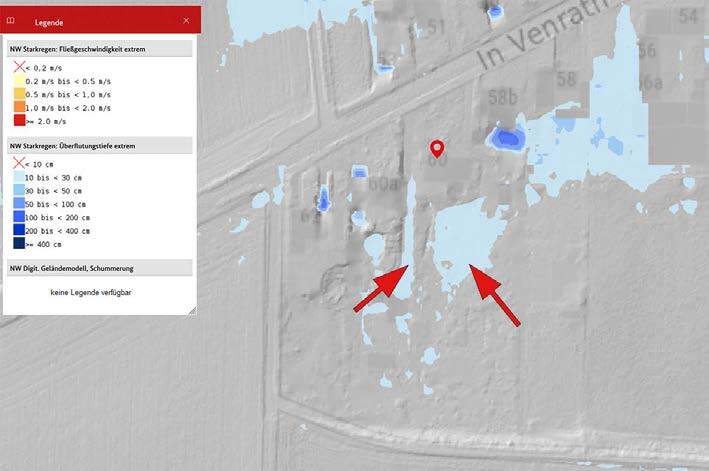Select the crossed-out "< 10 cm" symbol

(19, 163)
